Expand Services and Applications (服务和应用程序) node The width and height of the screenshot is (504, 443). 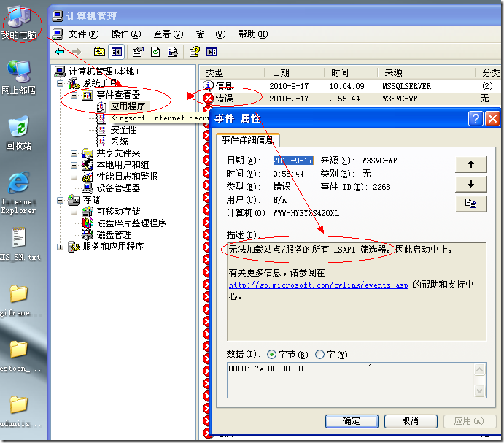click(x=60, y=247)
